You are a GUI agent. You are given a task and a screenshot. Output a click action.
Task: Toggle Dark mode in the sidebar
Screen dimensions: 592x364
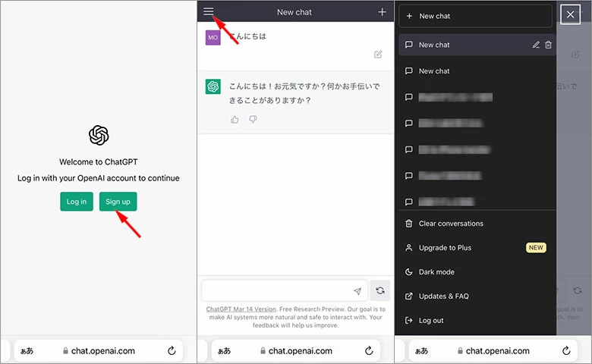pyautogui.click(x=436, y=271)
